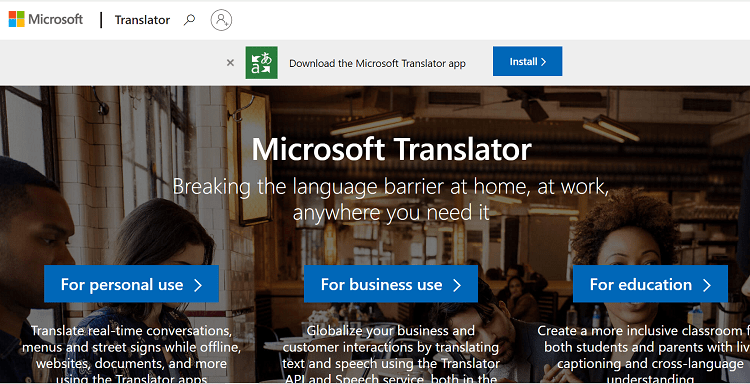Viewport: 750px width, 384px height.
Task: Click the sign-in account icon
Action: click(x=221, y=20)
